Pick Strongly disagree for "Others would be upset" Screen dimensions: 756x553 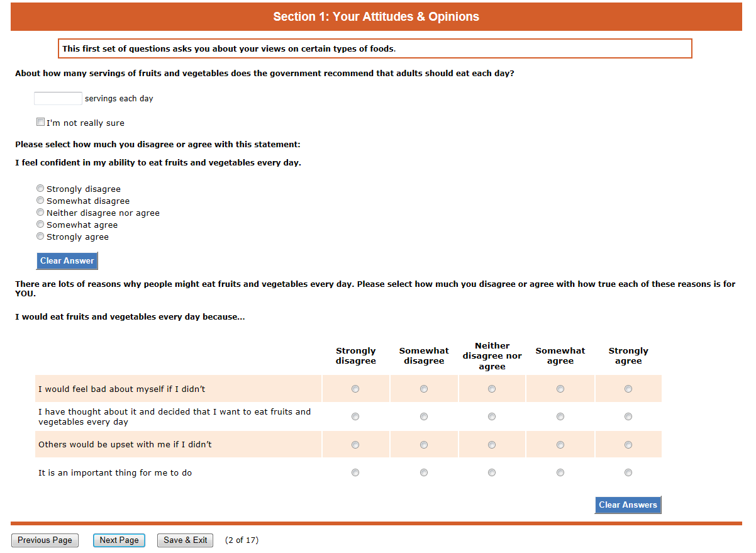coord(355,445)
